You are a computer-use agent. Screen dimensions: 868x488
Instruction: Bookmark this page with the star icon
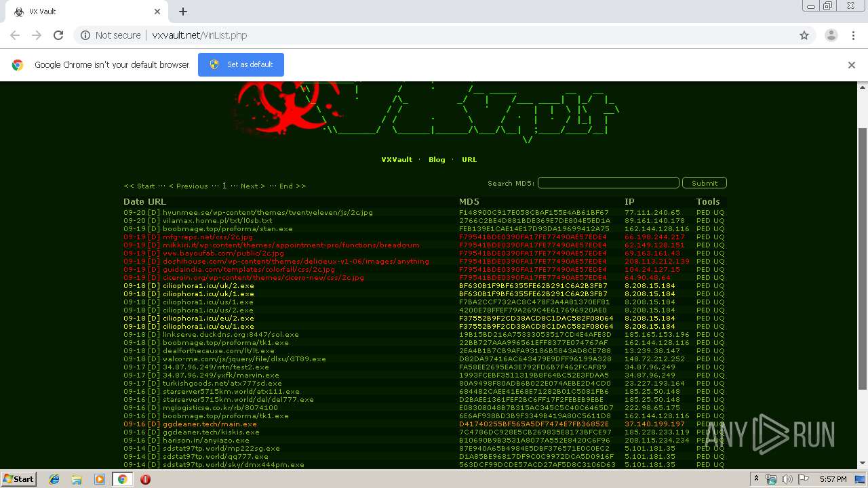pos(804,35)
